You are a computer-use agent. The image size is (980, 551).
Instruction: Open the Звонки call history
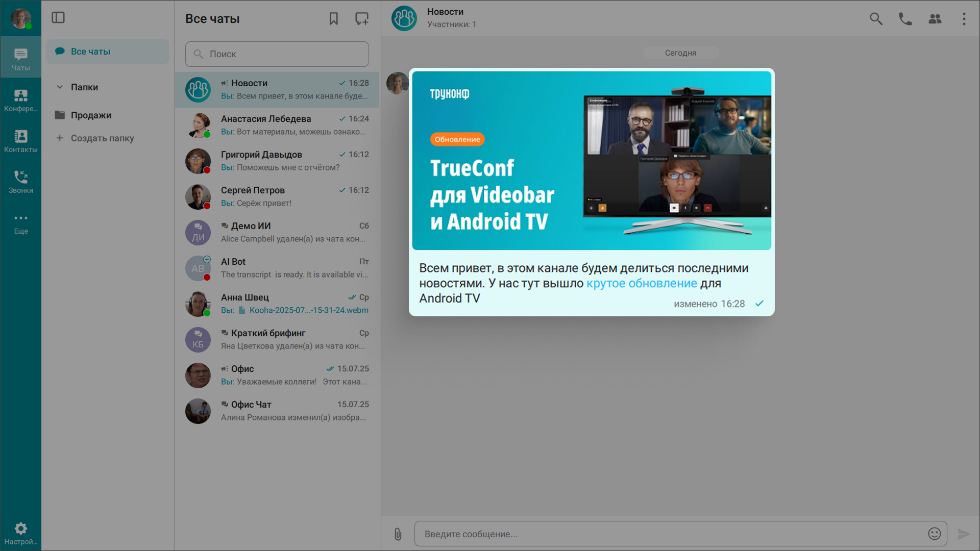(x=21, y=182)
